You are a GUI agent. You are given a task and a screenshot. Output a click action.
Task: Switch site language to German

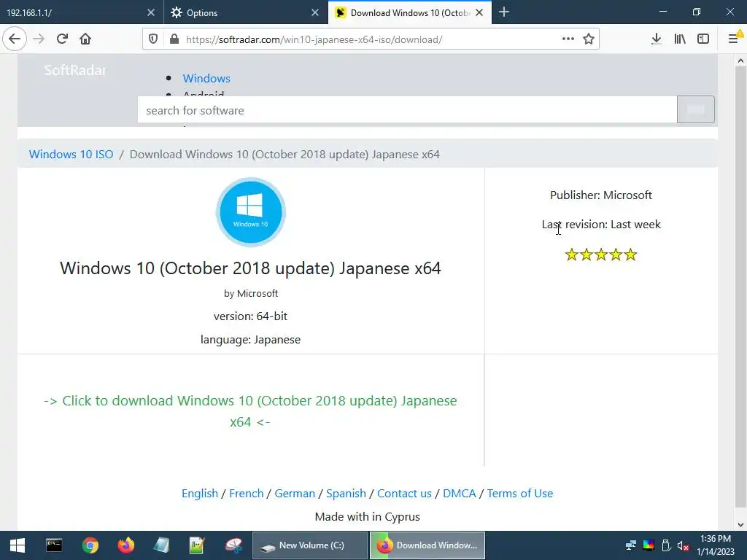pos(295,494)
